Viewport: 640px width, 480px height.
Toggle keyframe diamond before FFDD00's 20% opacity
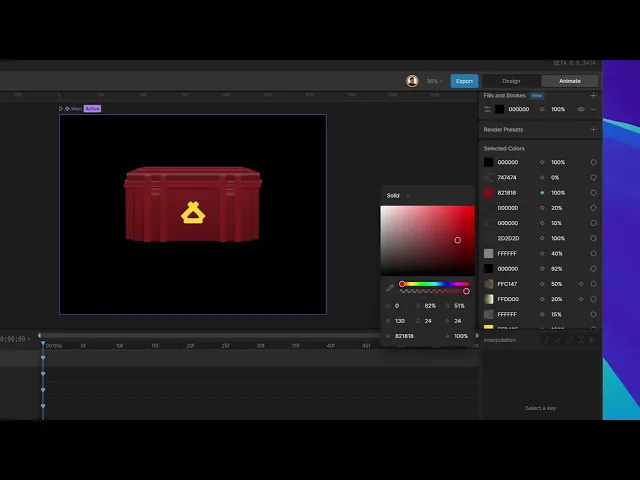tap(542, 299)
